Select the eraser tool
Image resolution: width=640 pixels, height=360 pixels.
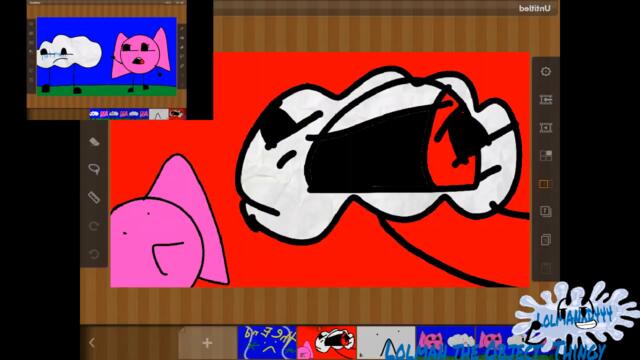[x=94, y=142]
